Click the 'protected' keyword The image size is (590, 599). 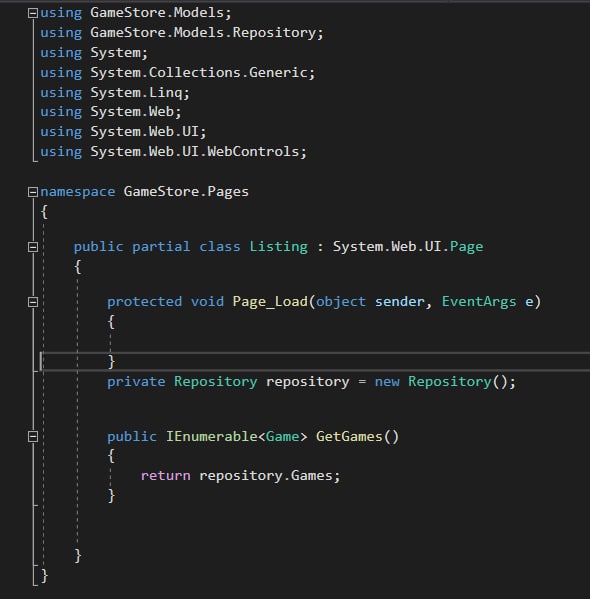click(x=144, y=302)
